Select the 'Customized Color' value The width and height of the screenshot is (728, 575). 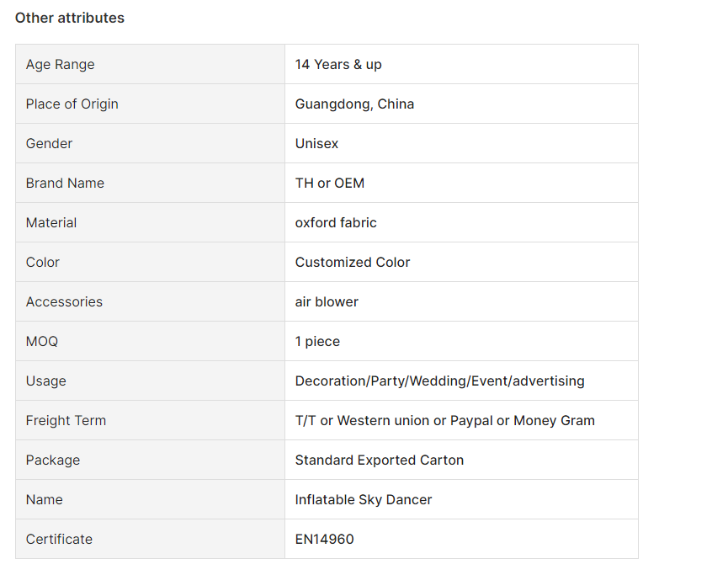(x=353, y=262)
